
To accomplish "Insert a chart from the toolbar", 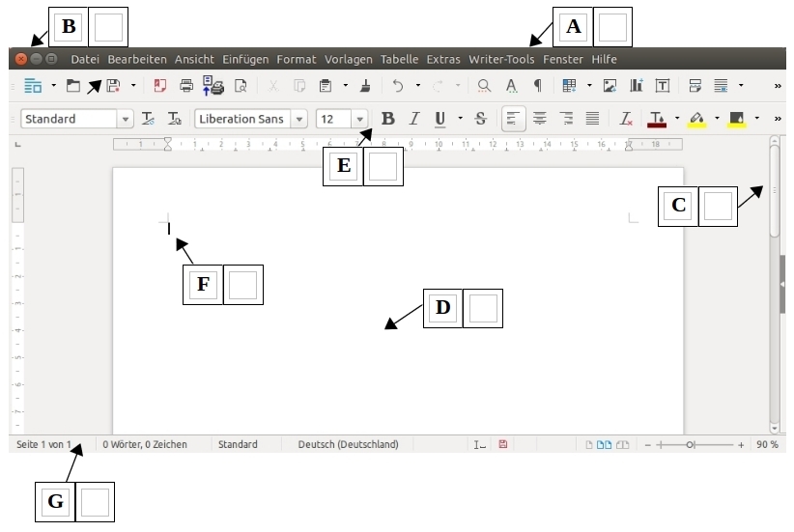I will tap(637, 86).
